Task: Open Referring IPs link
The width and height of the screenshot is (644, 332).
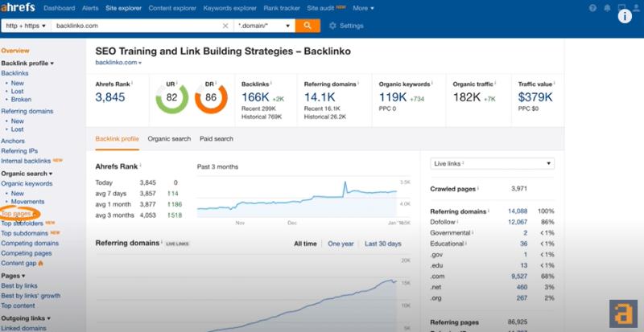Action: (x=19, y=151)
